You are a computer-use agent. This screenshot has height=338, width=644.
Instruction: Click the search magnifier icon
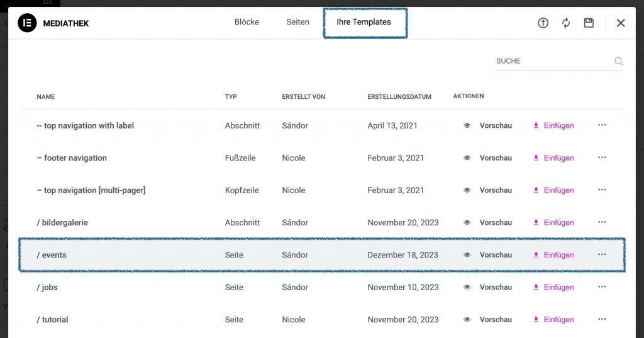[x=618, y=62]
